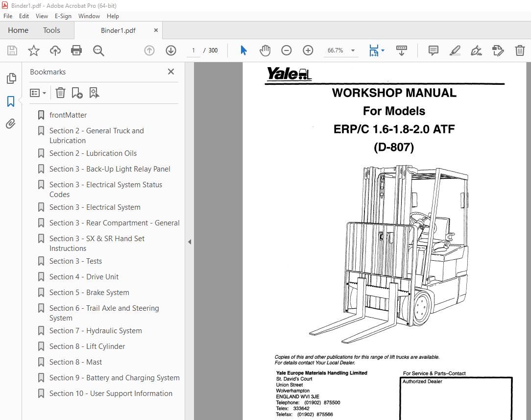
Task: Click the WORKSHOP MANUAL title text
Action: point(394,93)
